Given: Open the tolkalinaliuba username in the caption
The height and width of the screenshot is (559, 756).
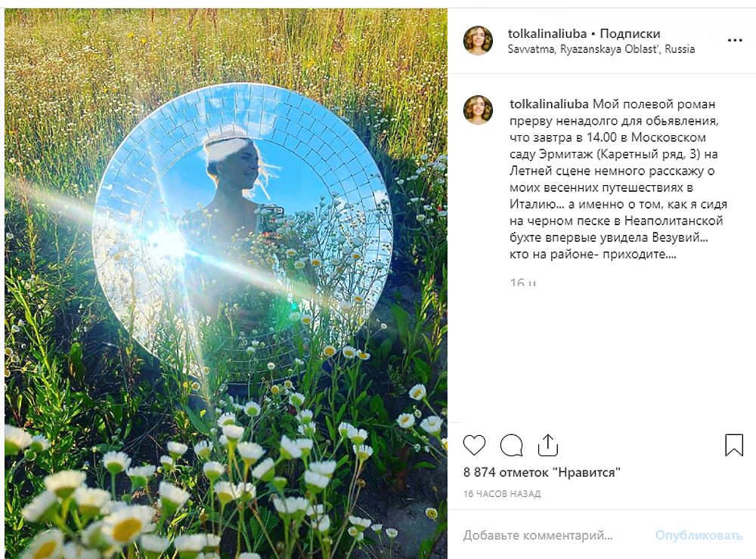Looking at the screenshot, I should [x=549, y=104].
